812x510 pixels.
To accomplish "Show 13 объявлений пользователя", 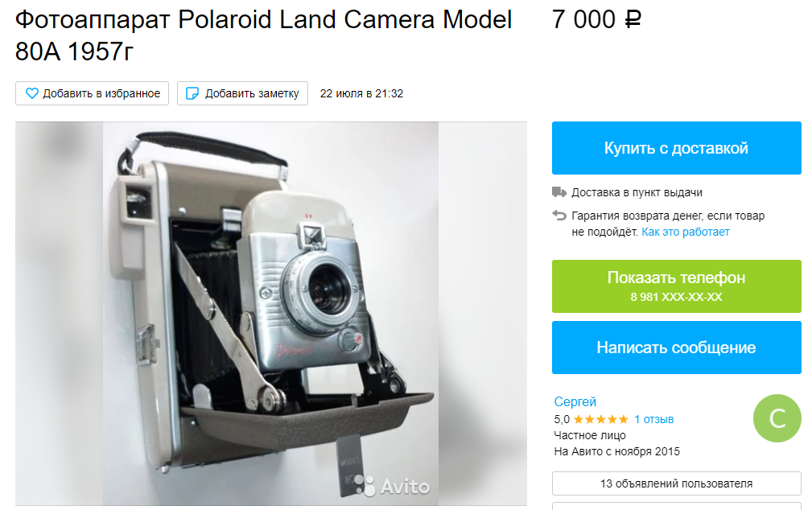I will click(676, 483).
